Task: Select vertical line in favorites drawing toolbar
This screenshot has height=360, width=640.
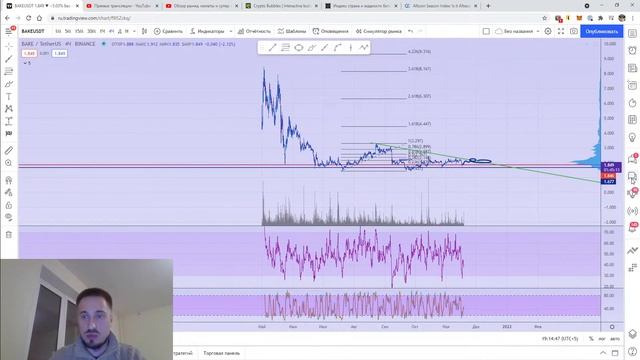Action: (351, 48)
